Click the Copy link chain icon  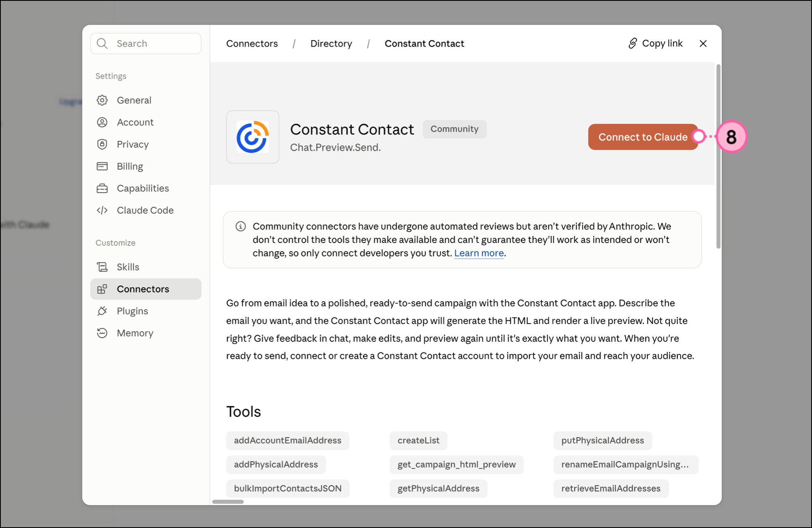(633, 43)
